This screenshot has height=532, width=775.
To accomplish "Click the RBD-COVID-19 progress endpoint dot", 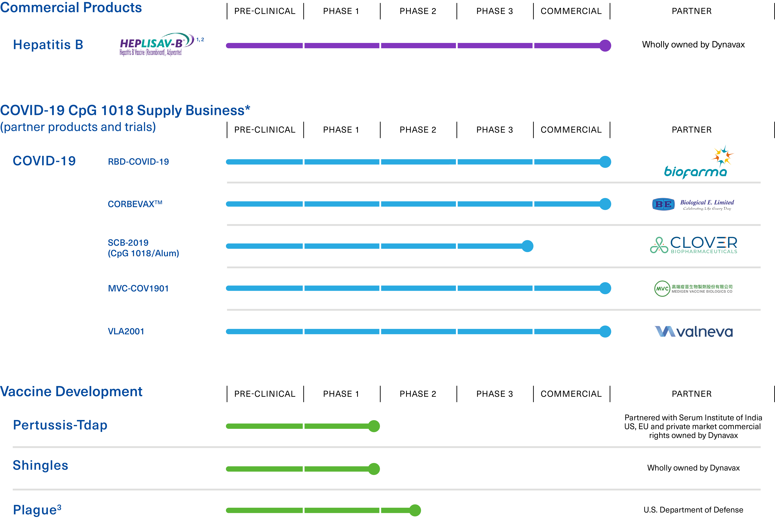I will pyautogui.click(x=605, y=162).
